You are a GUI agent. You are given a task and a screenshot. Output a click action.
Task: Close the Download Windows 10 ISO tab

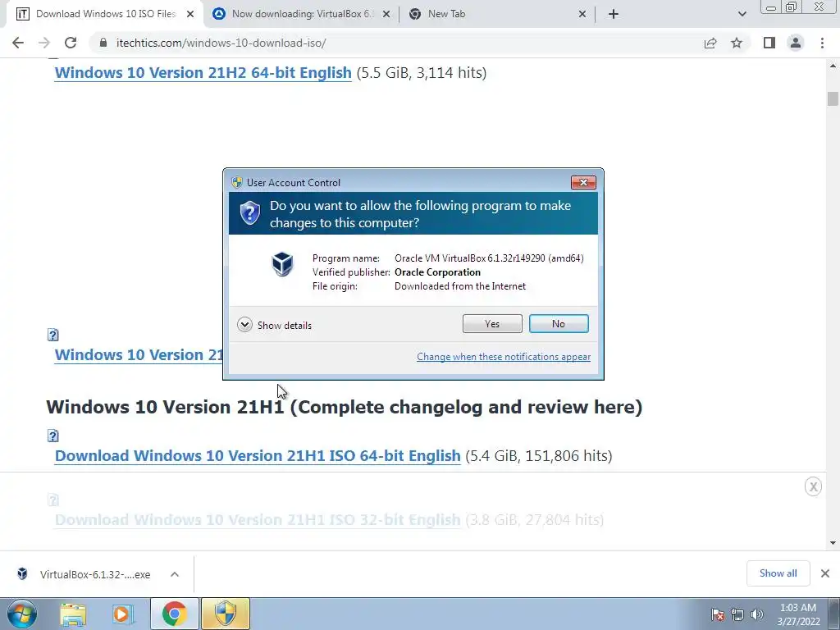[x=189, y=15]
